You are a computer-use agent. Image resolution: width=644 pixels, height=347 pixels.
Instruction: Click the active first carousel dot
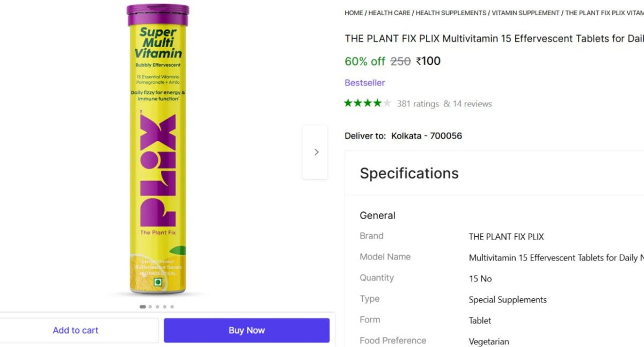(143, 307)
